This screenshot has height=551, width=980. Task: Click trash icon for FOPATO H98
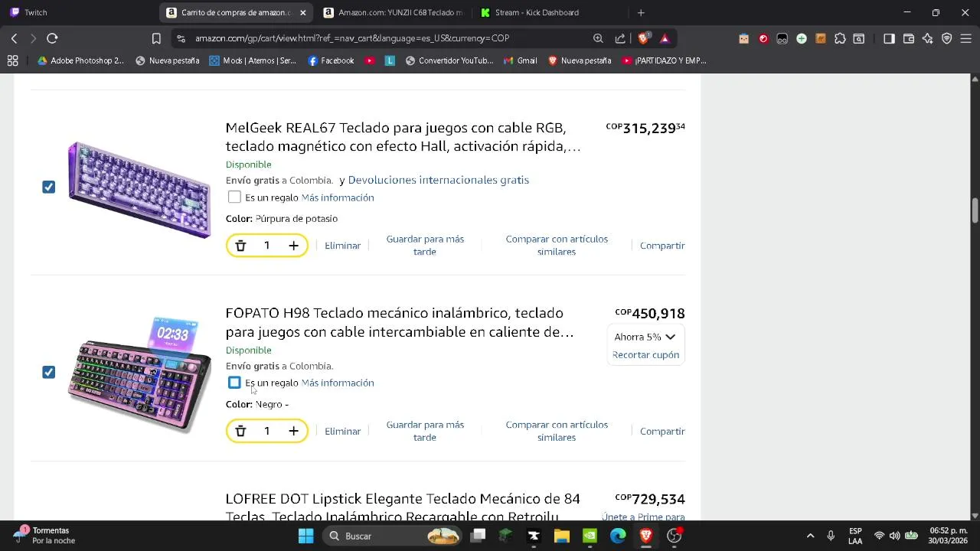point(240,432)
